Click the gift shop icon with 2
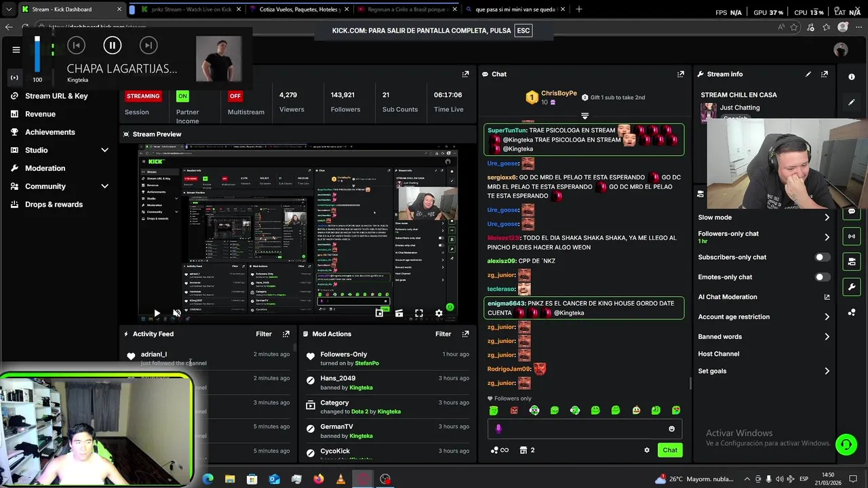 [x=527, y=450]
